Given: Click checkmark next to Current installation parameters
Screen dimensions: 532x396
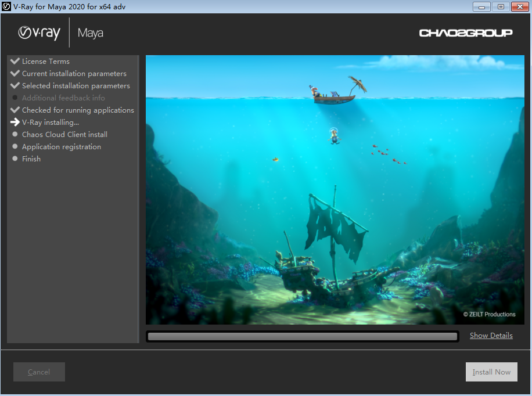Looking at the screenshot, I should coord(15,73).
